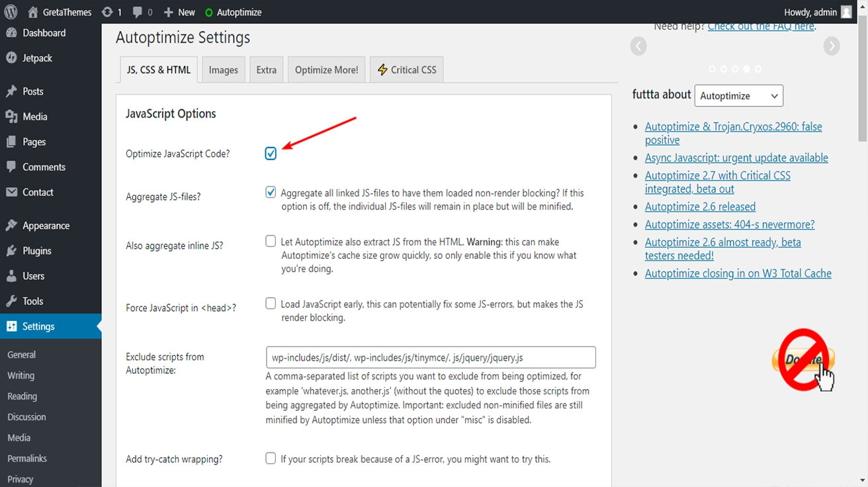Screen dimensions: 868x487
Task: Open Autoptimize & Trojan.Cryxos.2960 false positive link
Action: click(x=734, y=133)
